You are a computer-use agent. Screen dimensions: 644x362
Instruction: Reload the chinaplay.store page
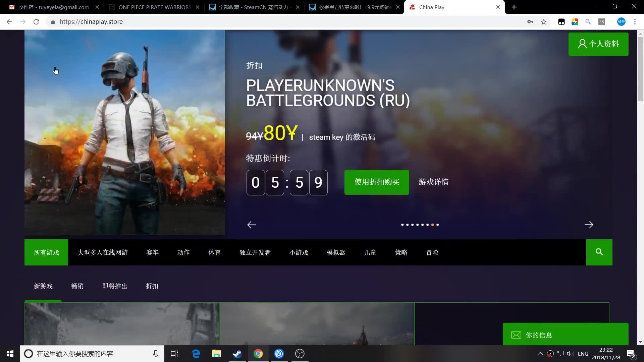click(36, 22)
